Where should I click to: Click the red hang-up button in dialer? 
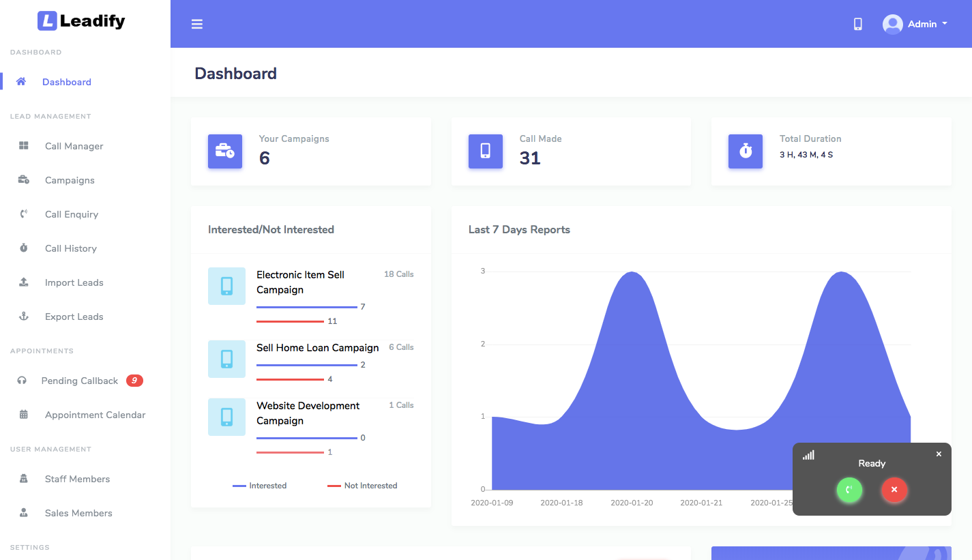894,490
